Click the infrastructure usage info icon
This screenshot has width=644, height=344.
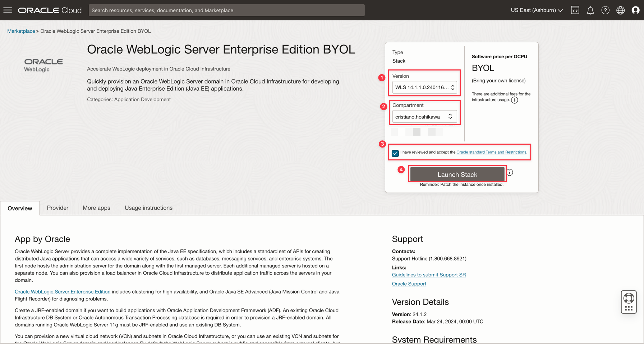(x=515, y=100)
